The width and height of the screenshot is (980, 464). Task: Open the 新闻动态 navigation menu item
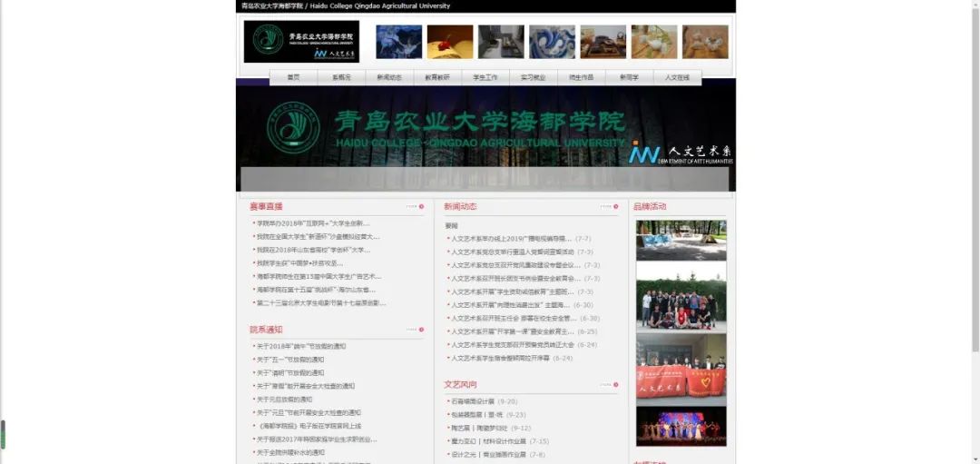tap(389, 78)
